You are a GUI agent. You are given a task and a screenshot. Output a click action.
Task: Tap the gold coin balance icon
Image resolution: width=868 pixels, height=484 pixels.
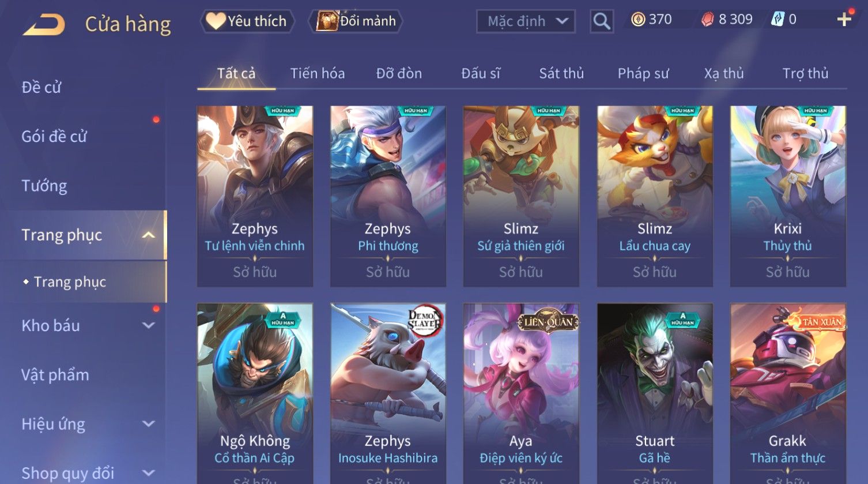click(637, 20)
